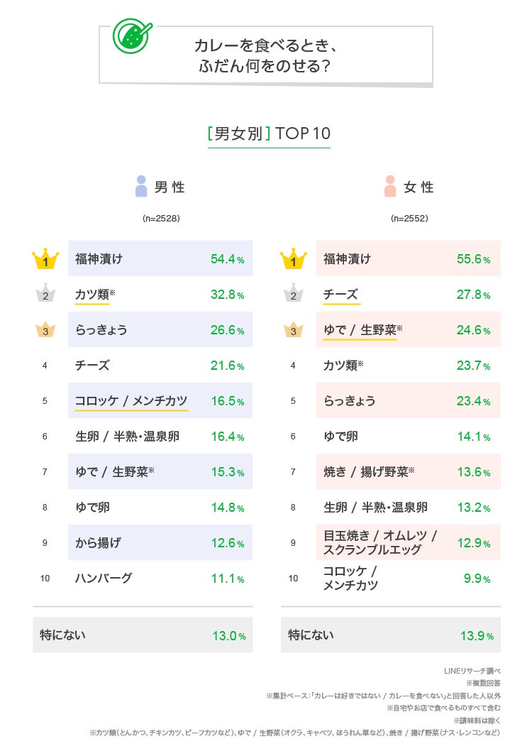Select women's ゆで / 生野菜 underlined entry
Viewport: 532px width, 756px height.
[x=360, y=330]
